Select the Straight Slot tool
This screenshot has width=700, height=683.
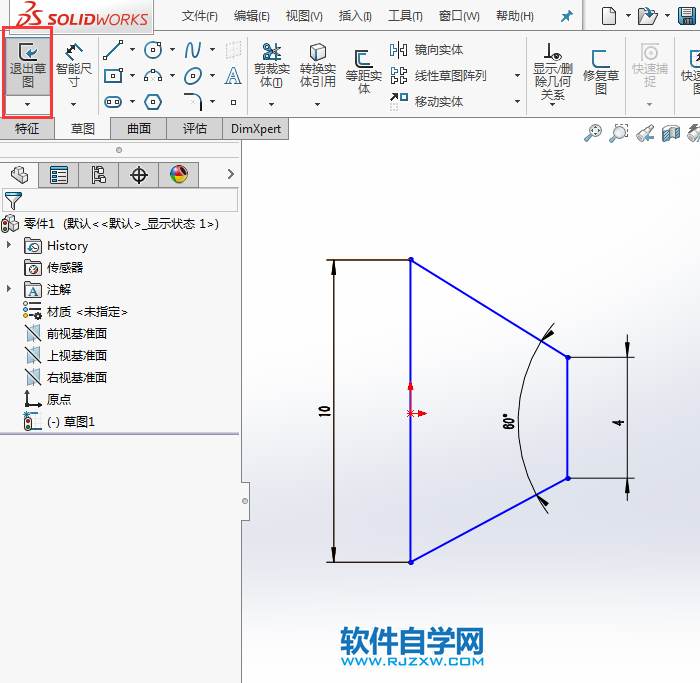tap(113, 102)
